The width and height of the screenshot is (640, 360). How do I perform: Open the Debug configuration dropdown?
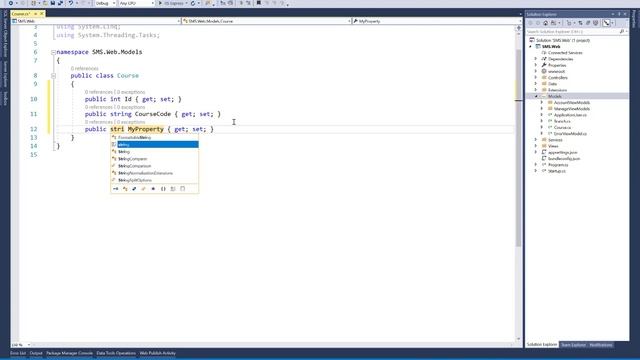click(105, 3)
